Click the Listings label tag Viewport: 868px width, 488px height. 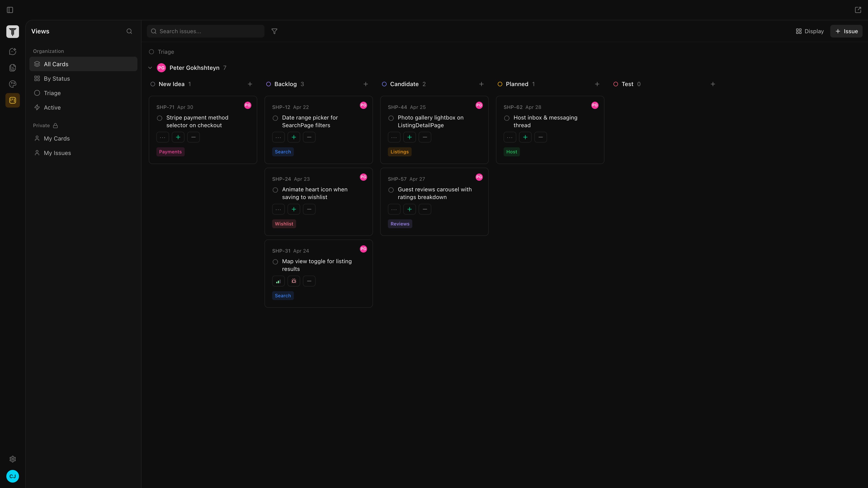(400, 152)
